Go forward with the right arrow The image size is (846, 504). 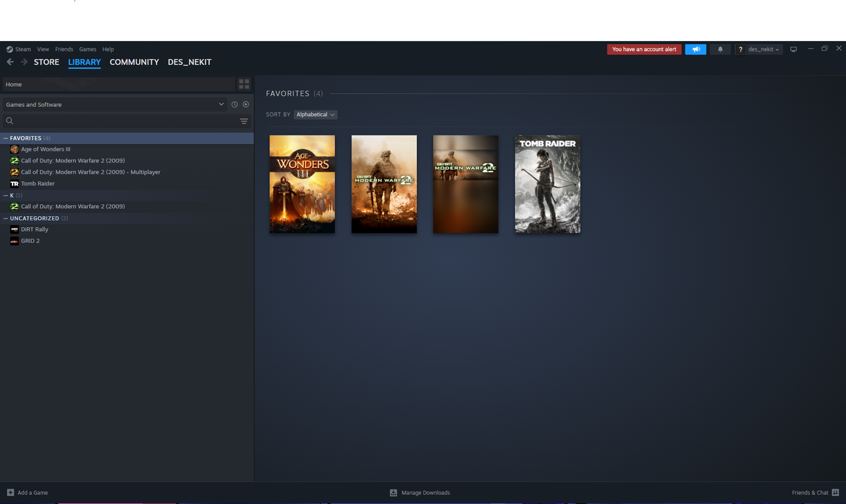click(x=24, y=62)
